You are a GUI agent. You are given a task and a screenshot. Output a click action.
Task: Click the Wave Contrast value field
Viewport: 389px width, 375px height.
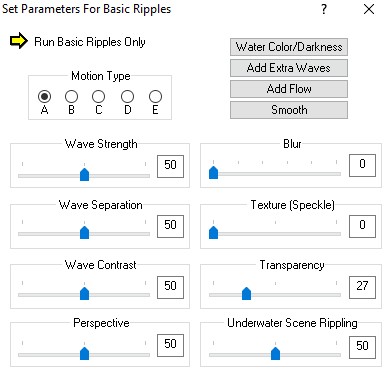point(170,287)
